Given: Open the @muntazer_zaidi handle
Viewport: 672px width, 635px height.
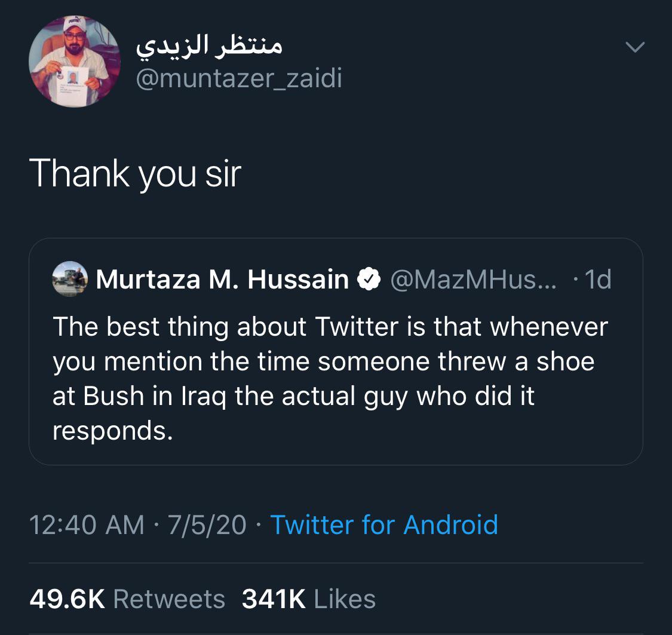Looking at the screenshot, I should tap(240, 79).
